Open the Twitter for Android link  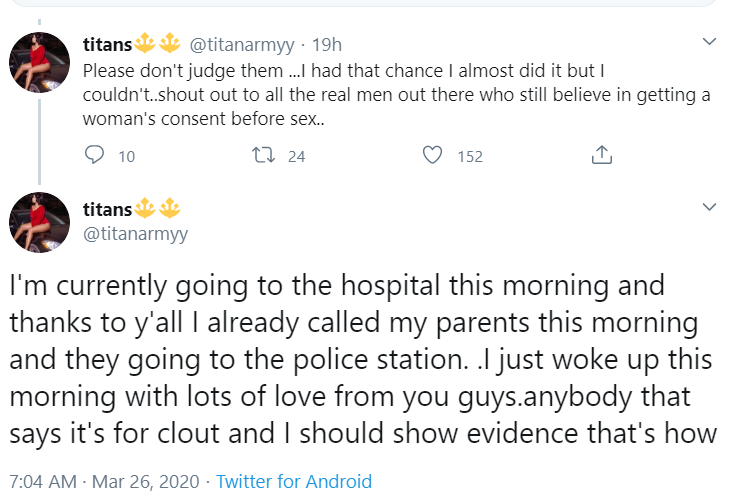click(x=294, y=481)
